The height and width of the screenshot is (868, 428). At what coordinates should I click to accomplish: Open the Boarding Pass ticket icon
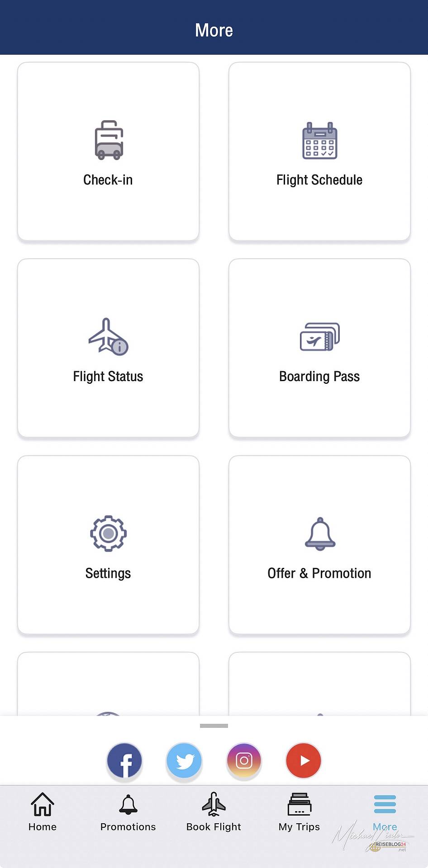(319, 337)
